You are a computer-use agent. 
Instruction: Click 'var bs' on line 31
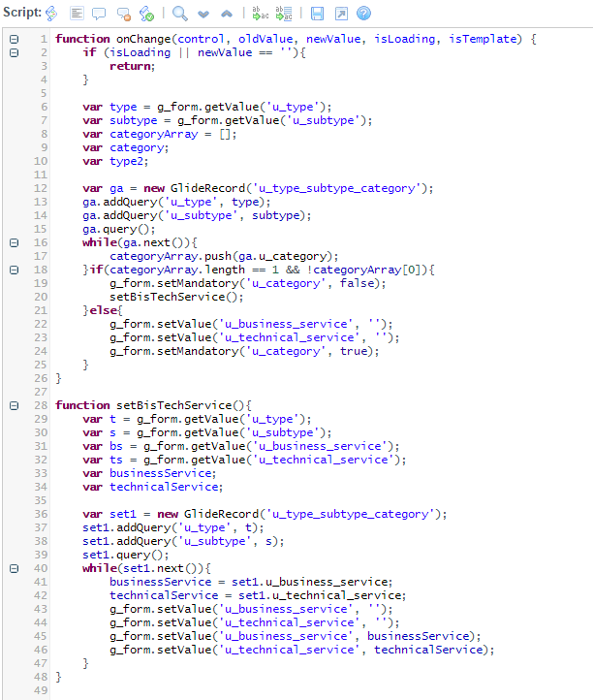click(102, 446)
